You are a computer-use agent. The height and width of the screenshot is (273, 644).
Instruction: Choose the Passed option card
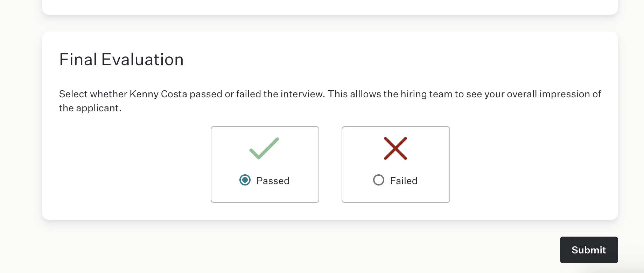[x=265, y=164]
